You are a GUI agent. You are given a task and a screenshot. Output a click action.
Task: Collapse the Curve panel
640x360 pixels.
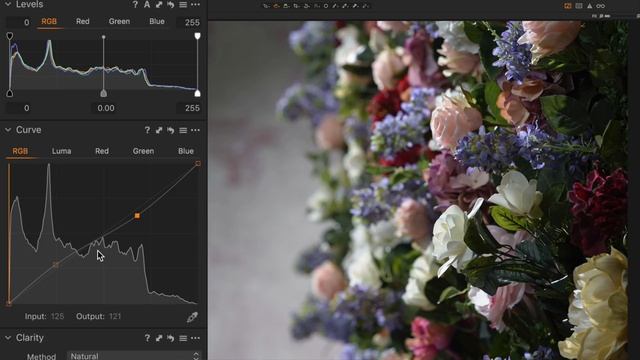click(x=8, y=130)
